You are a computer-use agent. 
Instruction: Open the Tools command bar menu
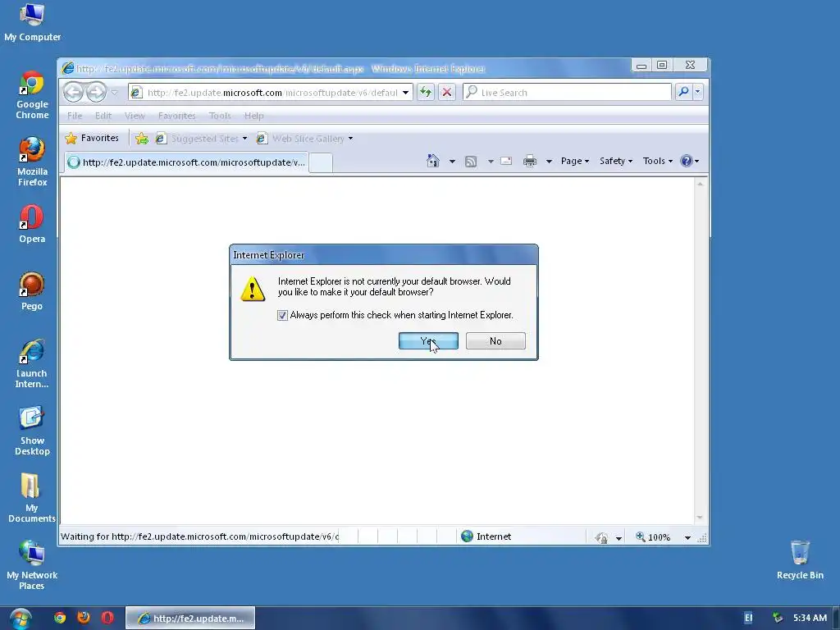(657, 162)
